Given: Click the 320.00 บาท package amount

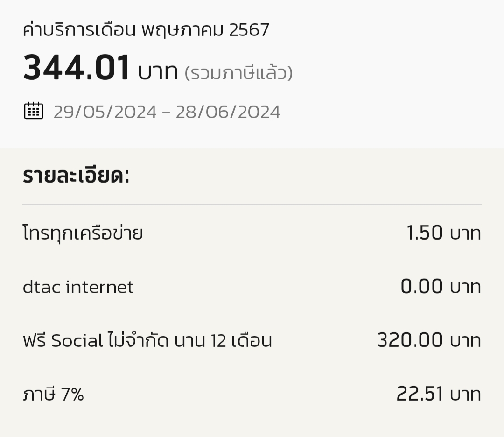Looking at the screenshot, I should click(x=429, y=340).
